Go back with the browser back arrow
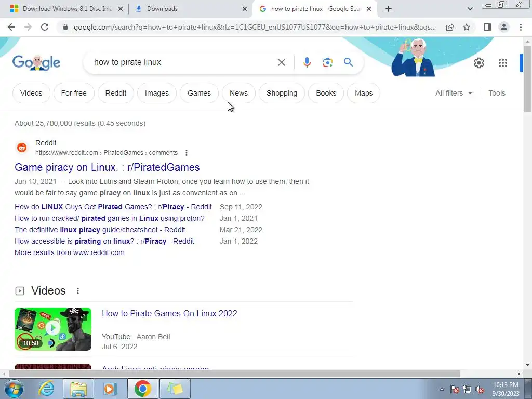 click(x=11, y=27)
